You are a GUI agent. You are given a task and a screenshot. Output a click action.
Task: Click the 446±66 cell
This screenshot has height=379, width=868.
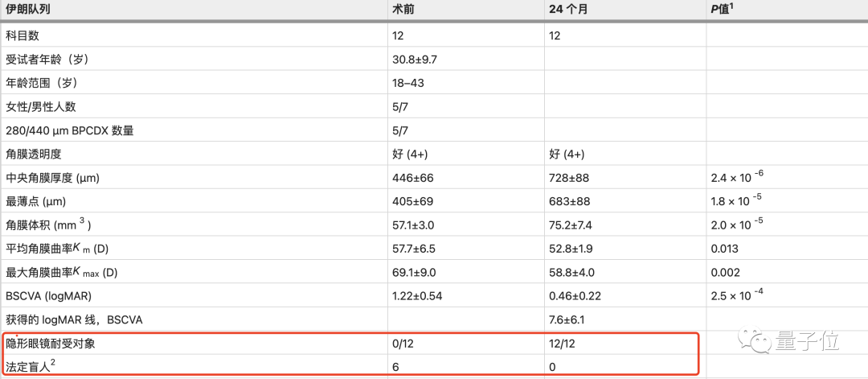[x=411, y=178]
